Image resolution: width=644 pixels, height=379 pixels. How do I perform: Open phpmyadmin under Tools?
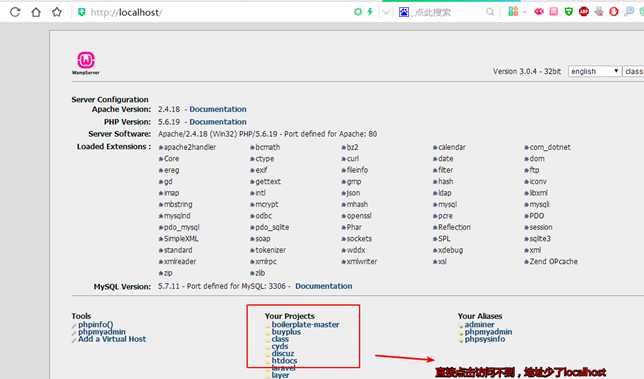coord(102,332)
